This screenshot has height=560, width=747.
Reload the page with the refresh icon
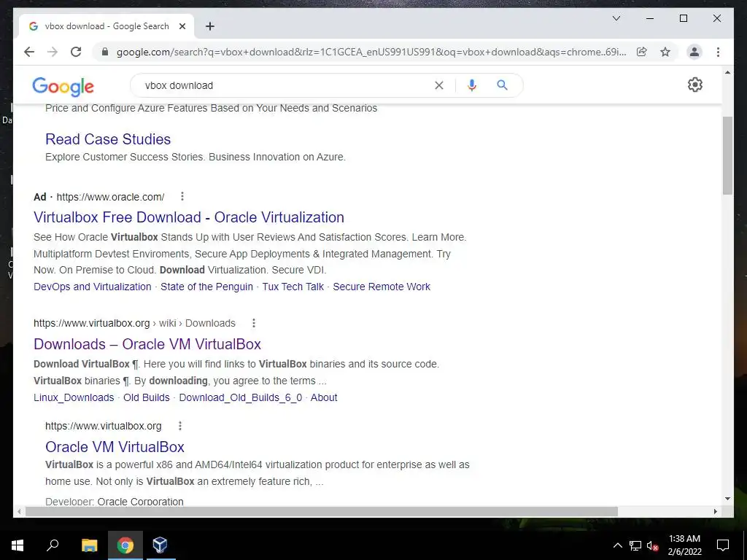(x=76, y=52)
